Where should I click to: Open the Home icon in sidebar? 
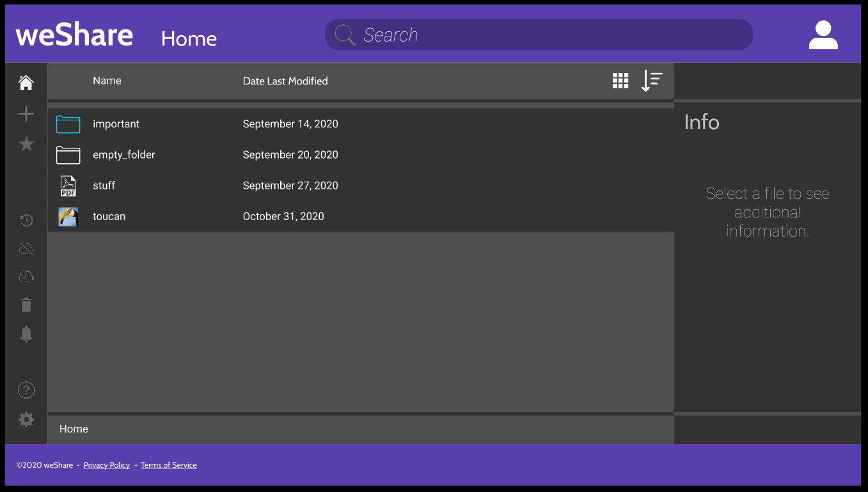point(26,83)
